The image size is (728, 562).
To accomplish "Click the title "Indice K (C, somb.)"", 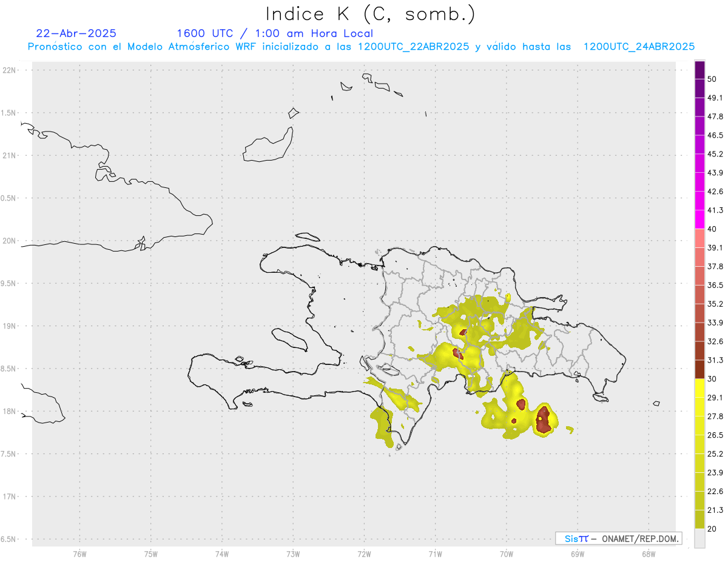I will coord(370,13).
